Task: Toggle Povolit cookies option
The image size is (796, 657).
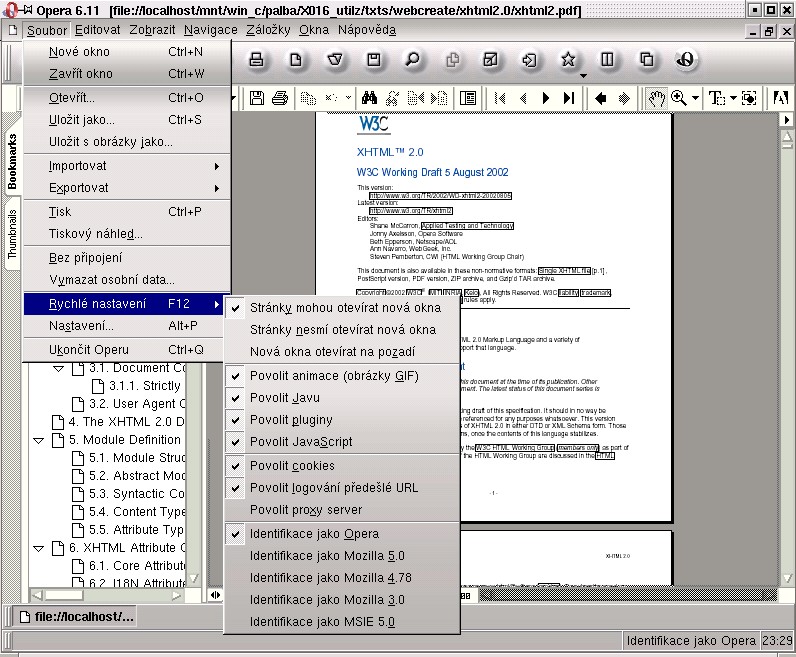Action: (x=342, y=466)
